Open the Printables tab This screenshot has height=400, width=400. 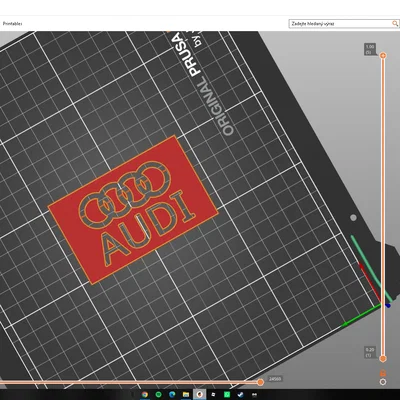tap(13, 24)
